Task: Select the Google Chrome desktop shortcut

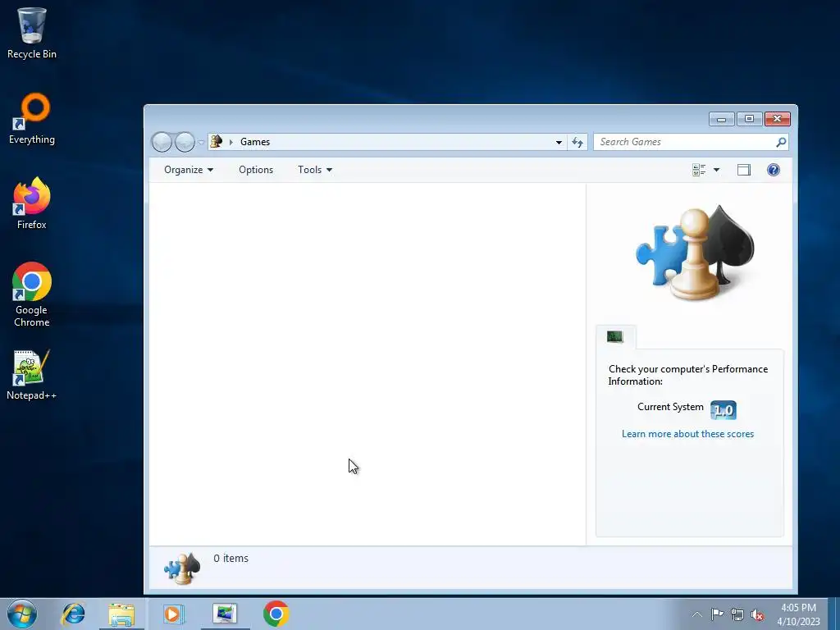Action: coord(32,294)
